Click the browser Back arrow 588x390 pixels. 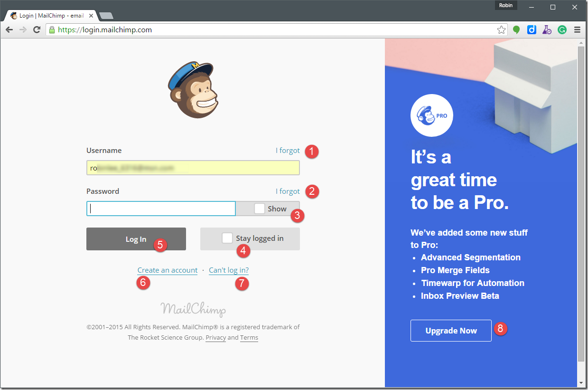(9, 29)
